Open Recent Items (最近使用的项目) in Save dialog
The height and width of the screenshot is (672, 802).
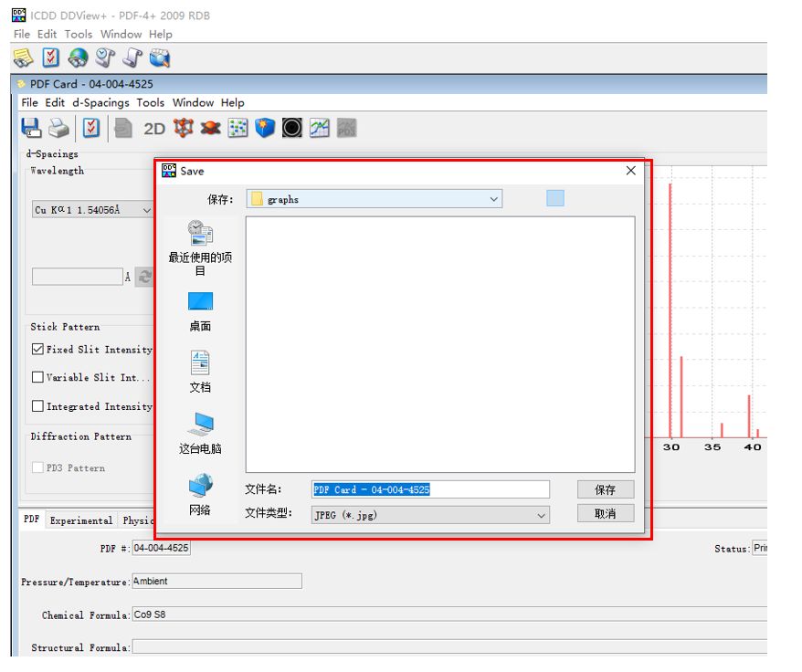pos(200,248)
